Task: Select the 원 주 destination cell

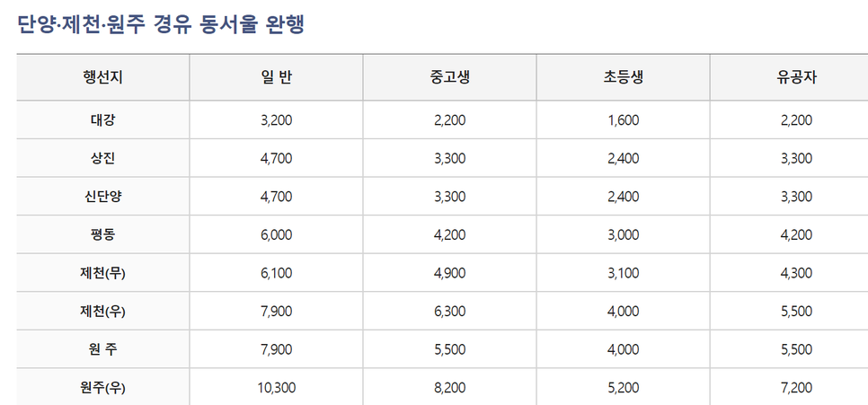Action: (103, 349)
